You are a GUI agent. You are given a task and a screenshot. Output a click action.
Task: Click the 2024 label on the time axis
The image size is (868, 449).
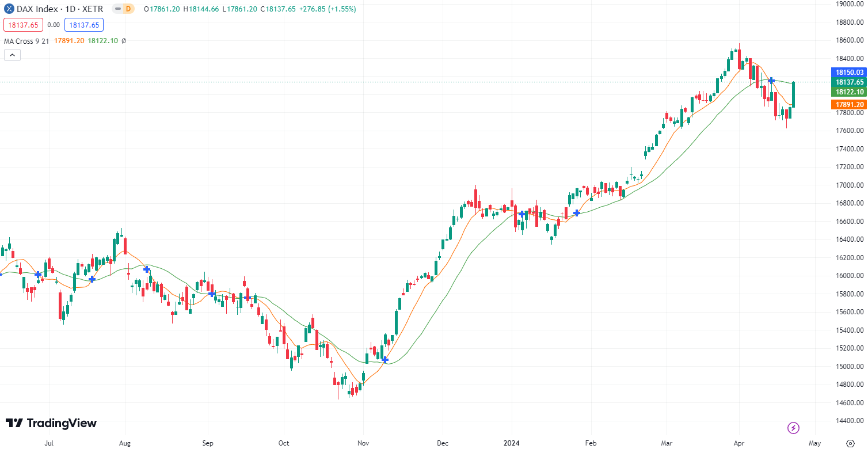511,443
